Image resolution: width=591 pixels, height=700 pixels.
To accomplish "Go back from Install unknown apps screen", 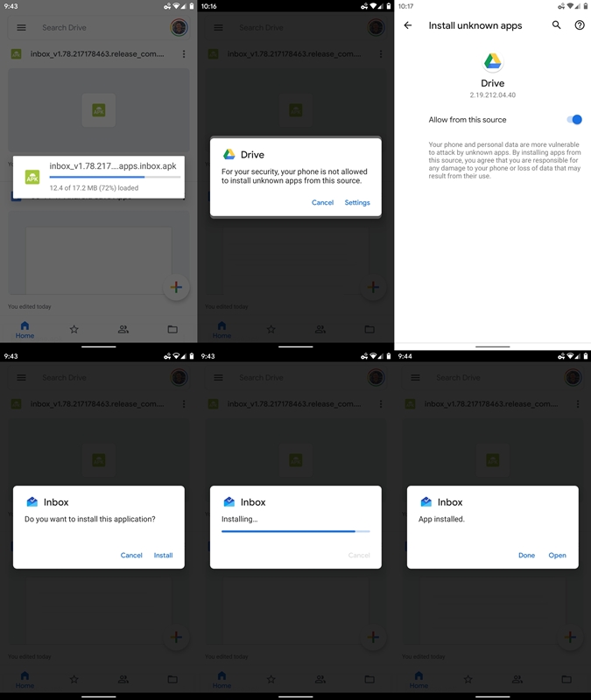I will click(x=408, y=25).
